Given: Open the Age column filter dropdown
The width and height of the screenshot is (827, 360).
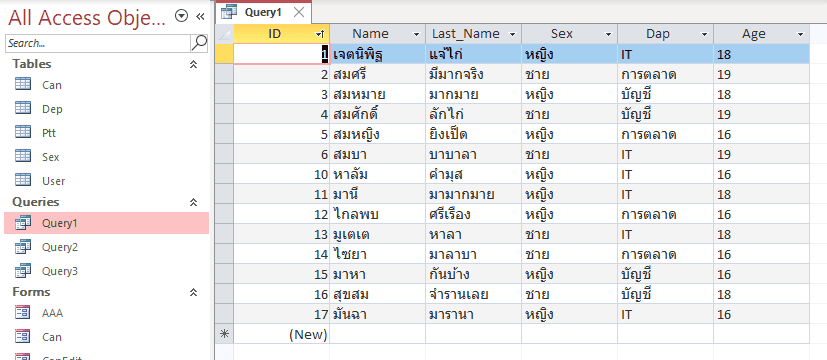Looking at the screenshot, I should point(801,35).
